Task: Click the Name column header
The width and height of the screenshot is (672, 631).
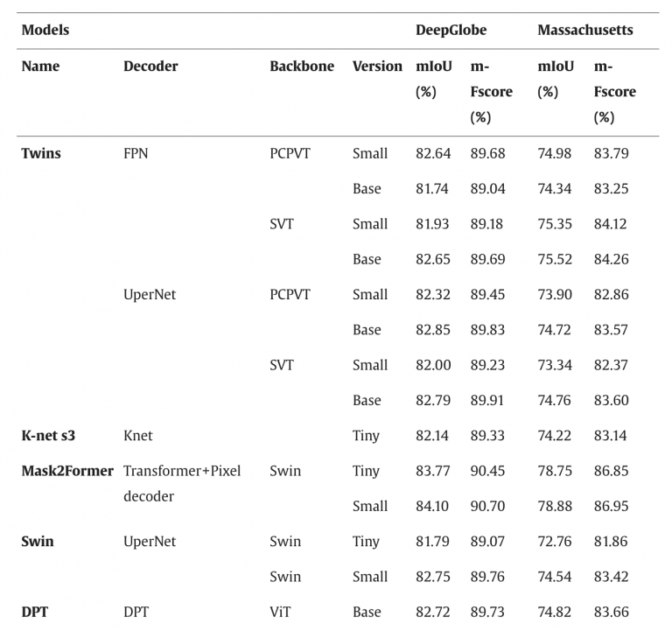Action: [x=40, y=66]
